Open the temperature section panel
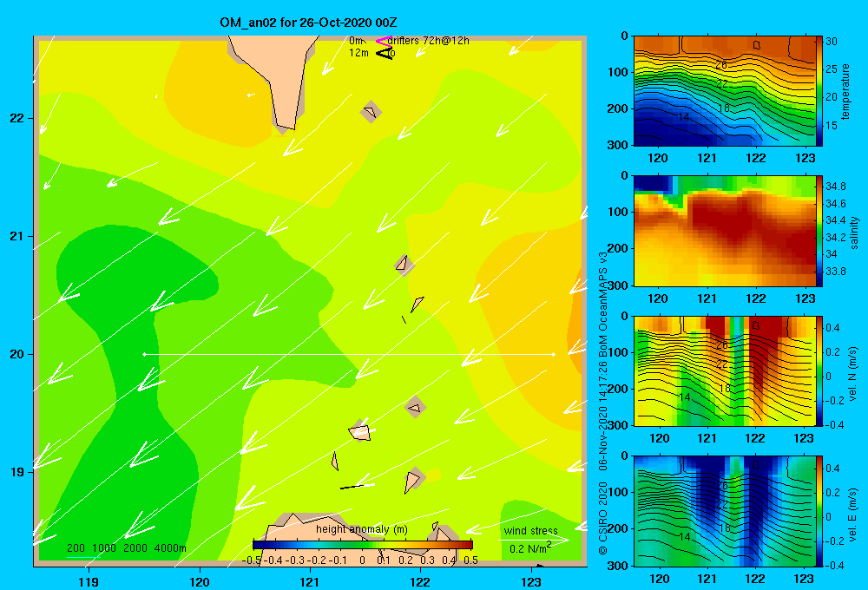Image resolution: width=868 pixels, height=590 pixels. pos(724,91)
